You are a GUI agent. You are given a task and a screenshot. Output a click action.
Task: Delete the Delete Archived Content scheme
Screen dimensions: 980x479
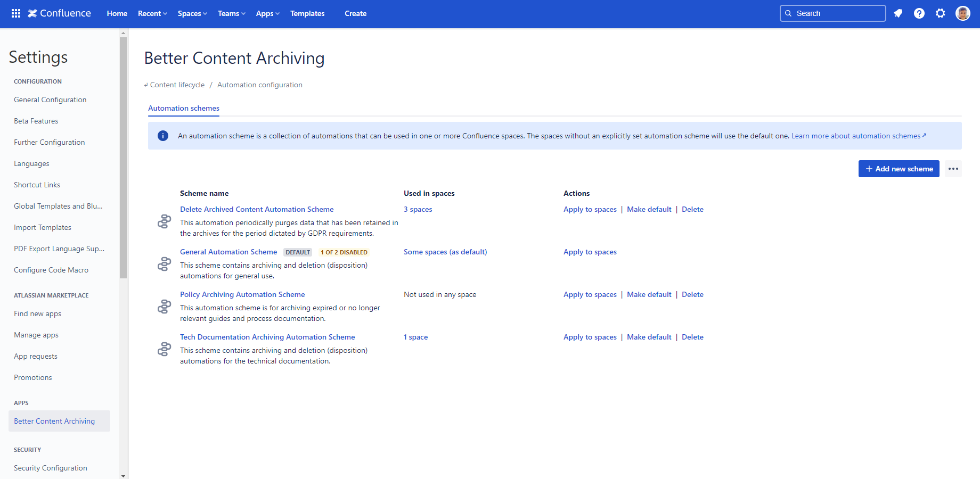click(692, 209)
